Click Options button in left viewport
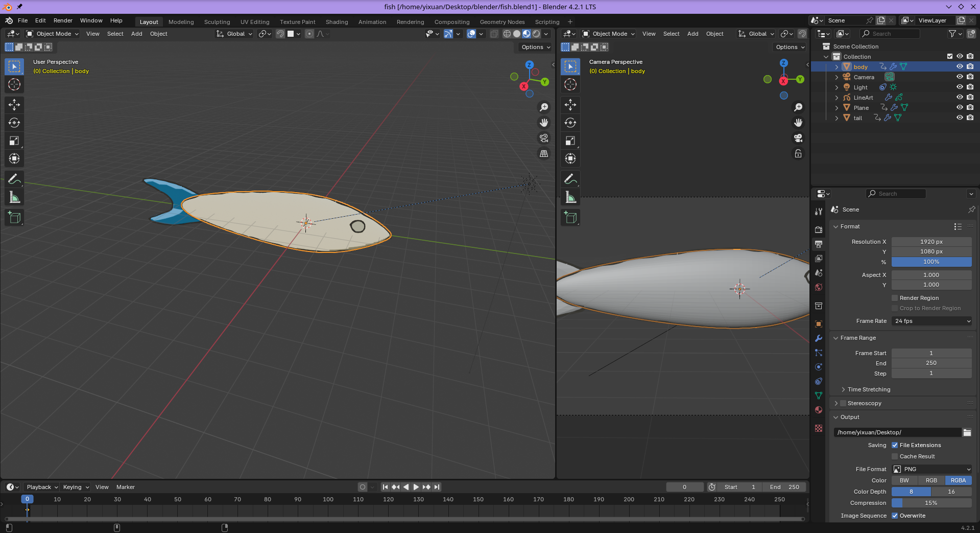980x533 pixels. pyautogui.click(x=536, y=47)
